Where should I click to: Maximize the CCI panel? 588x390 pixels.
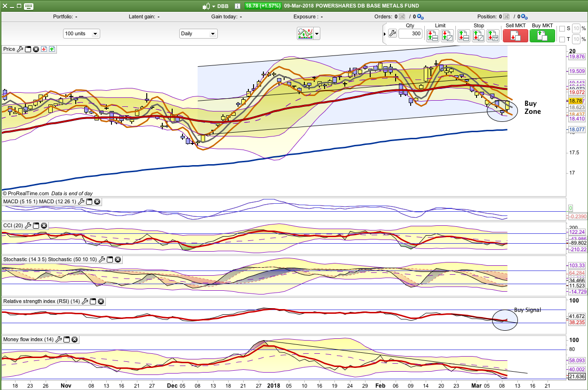point(36,225)
